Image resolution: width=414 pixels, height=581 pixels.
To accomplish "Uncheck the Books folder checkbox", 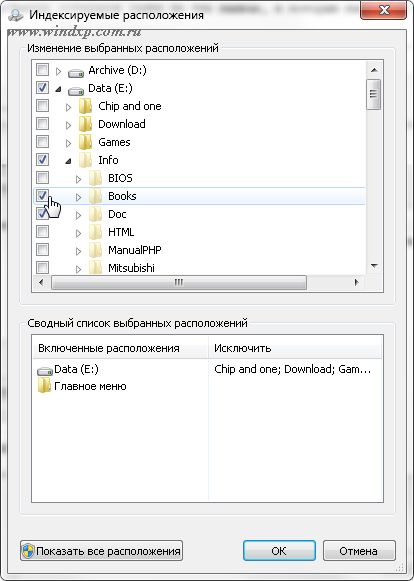I will point(42,195).
